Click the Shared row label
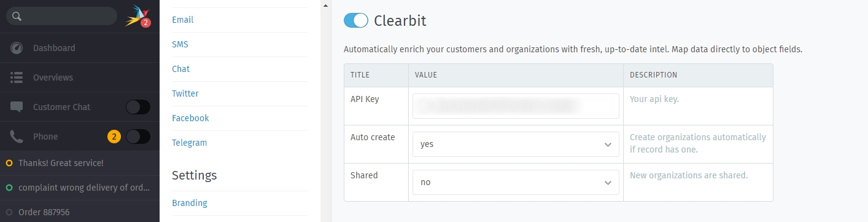Viewport: 868px width, 222px height. [x=364, y=175]
